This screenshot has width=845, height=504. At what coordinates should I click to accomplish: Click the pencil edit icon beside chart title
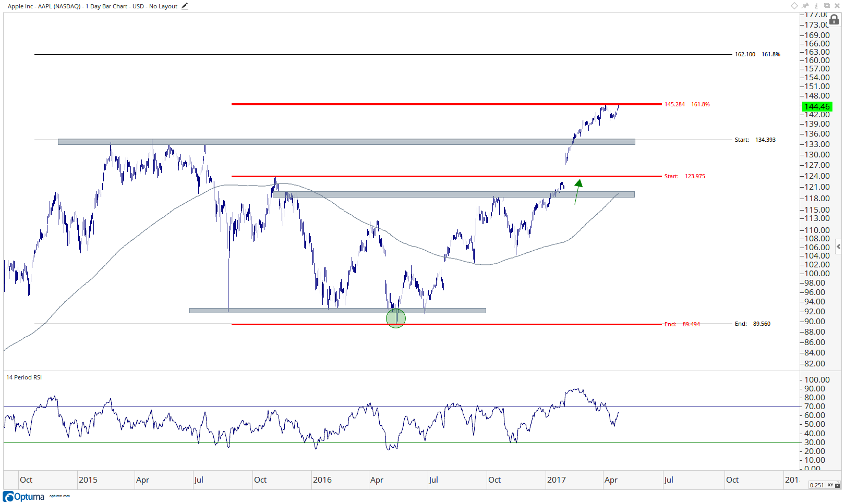(x=185, y=6)
